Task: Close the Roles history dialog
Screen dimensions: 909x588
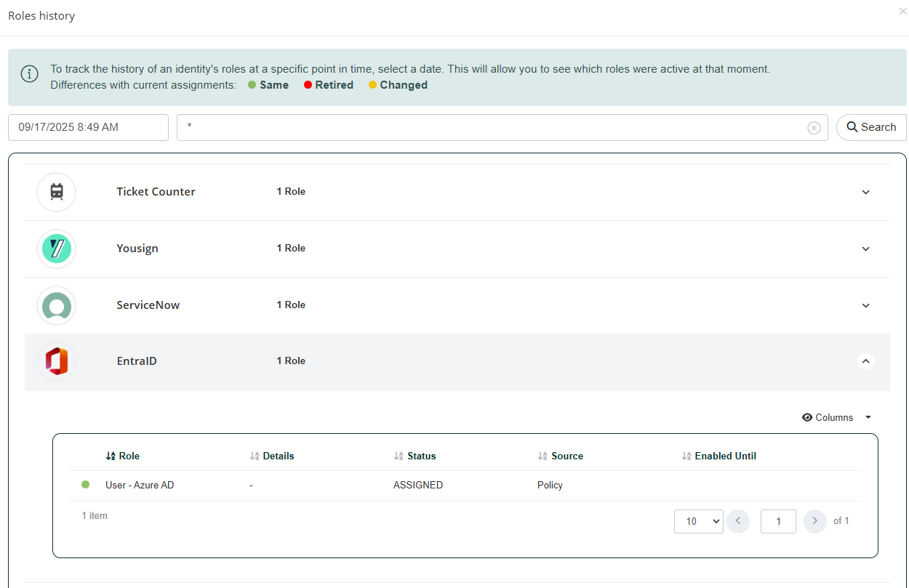Action: [x=902, y=11]
